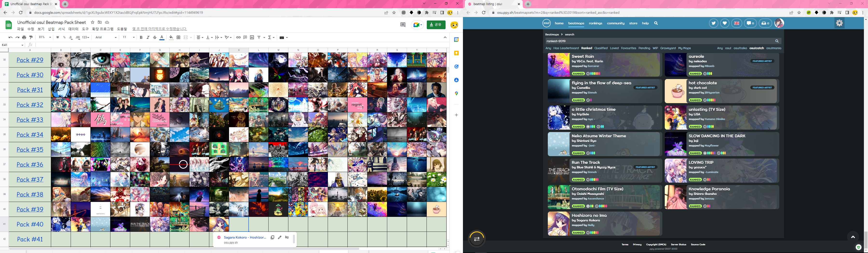The image size is (868, 253).
Task: Open Calendar in Sheets side panel
Action: [456, 40]
